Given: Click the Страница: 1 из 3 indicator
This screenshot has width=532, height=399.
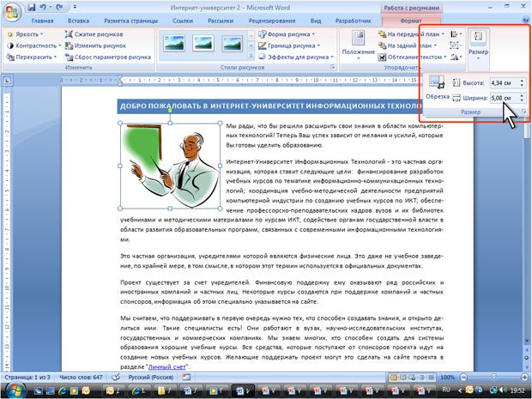Looking at the screenshot, I should (x=27, y=377).
